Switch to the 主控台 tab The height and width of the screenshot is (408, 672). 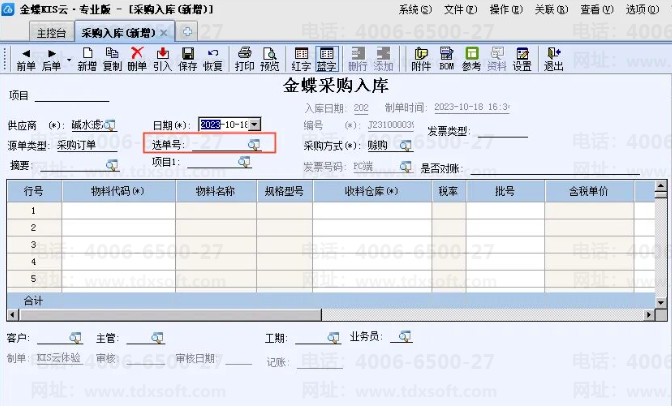(51, 33)
